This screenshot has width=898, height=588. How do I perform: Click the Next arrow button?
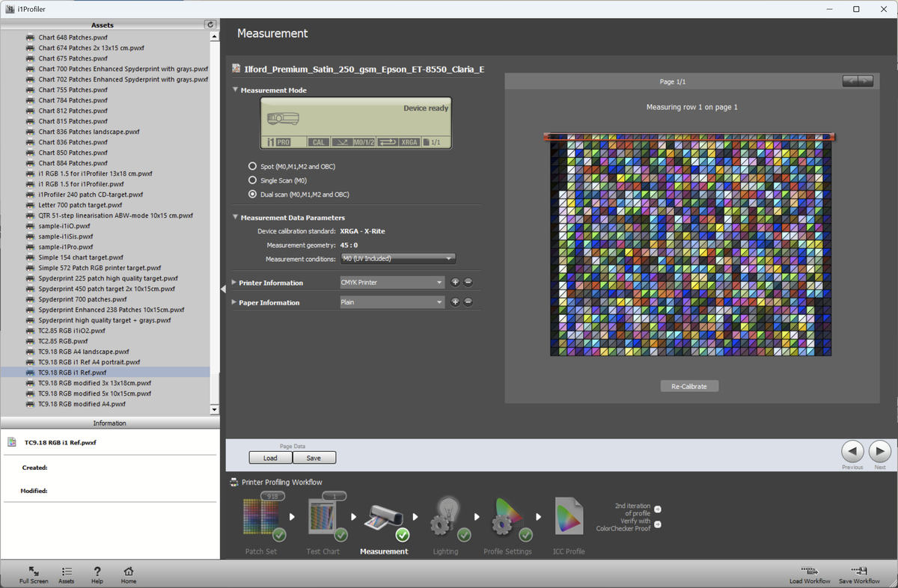tap(880, 452)
